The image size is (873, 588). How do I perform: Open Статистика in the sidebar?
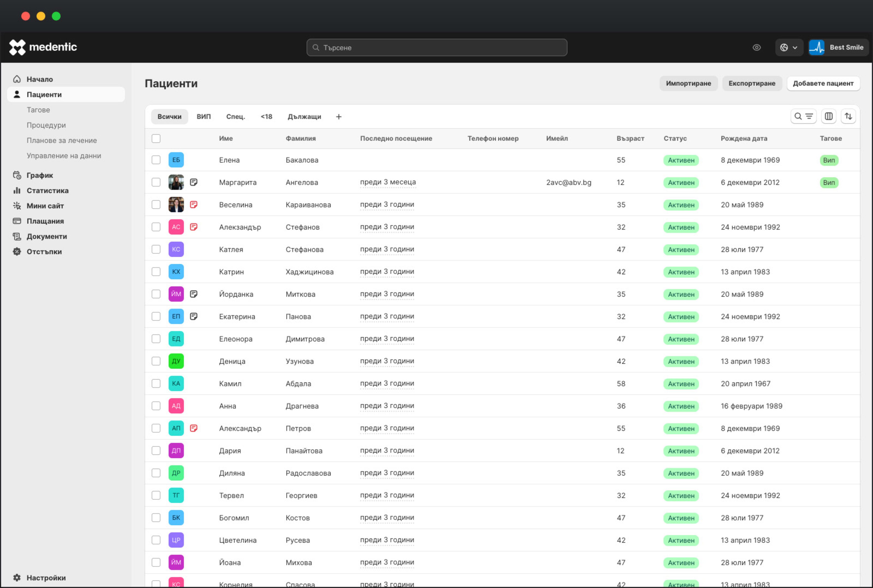click(47, 190)
